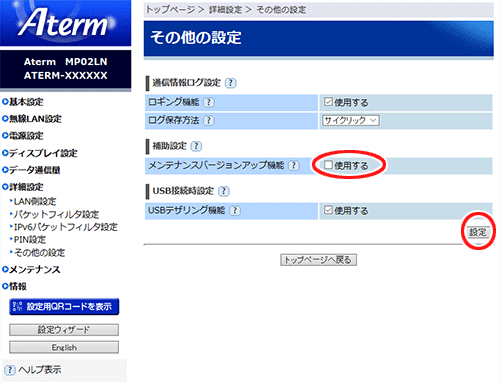Screen dimensions: 500x384
Task: Open LAN側設定 submenu item
Action: tap(35, 201)
